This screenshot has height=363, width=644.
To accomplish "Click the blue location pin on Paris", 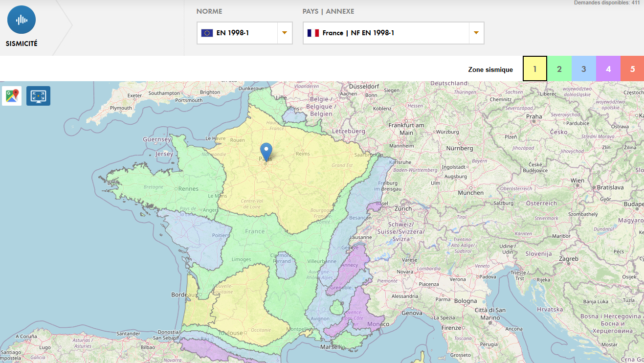I will (266, 151).
